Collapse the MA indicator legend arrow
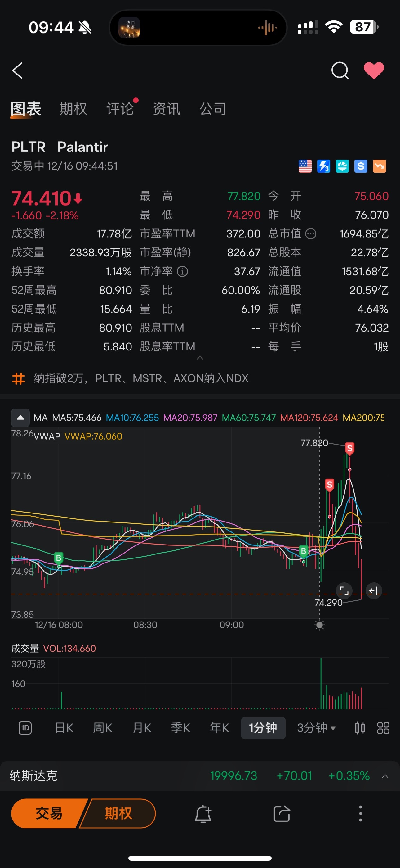Viewport: 400px width, 868px height. (x=20, y=418)
